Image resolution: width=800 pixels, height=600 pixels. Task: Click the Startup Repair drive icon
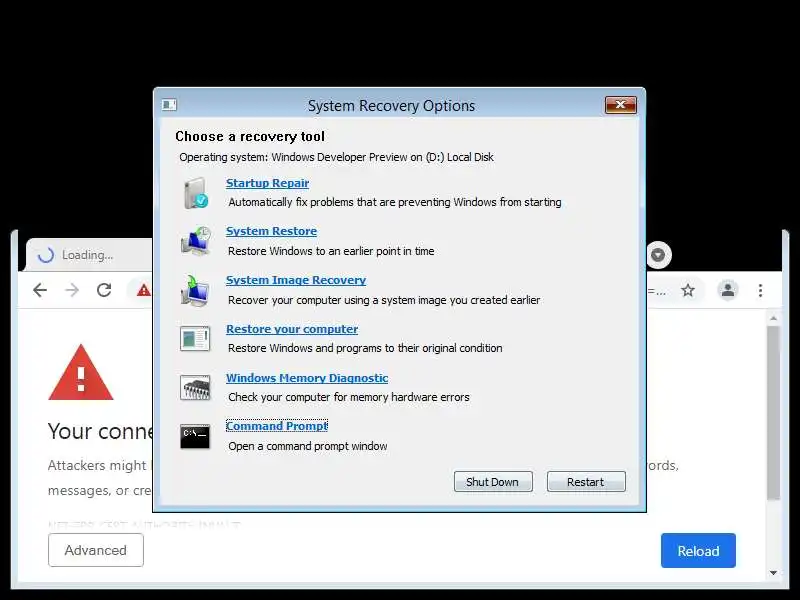click(195, 193)
